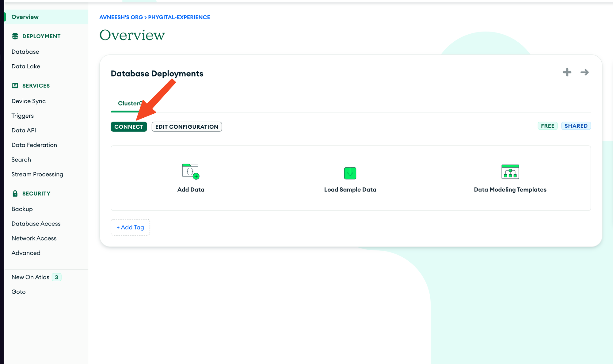
Task: Click AVNEESH'S ORG breadcrumb link
Action: tap(121, 17)
